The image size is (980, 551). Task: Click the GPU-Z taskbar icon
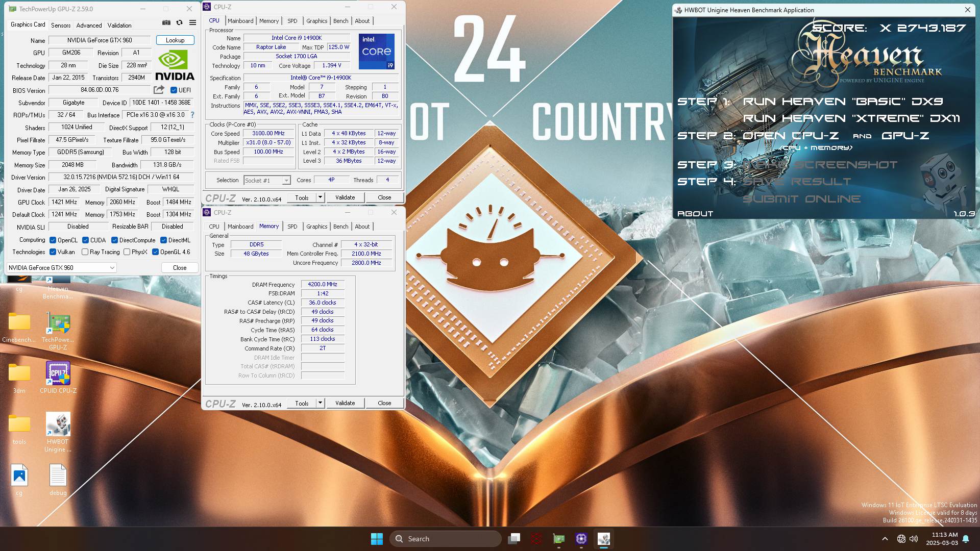tap(559, 539)
